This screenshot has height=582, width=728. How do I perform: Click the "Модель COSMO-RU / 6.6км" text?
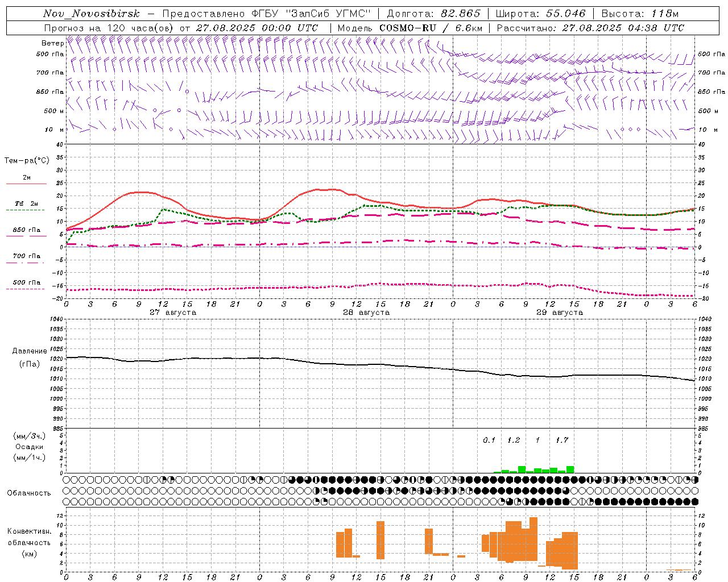pos(410,28)
